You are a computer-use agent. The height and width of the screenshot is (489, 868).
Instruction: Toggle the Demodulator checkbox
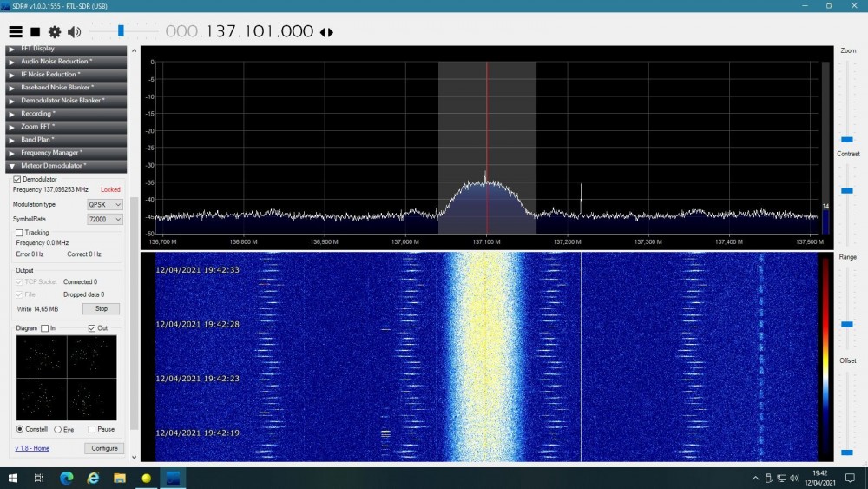[17, 180]
